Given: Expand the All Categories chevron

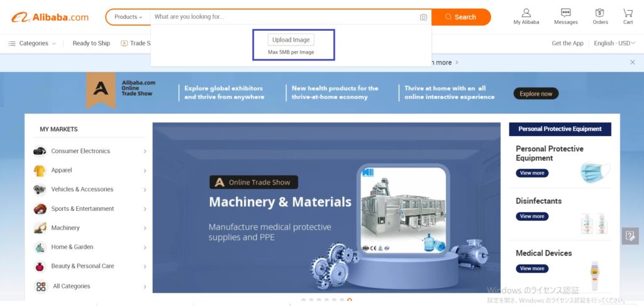Looking at the screenshot, I should (145, 286).
